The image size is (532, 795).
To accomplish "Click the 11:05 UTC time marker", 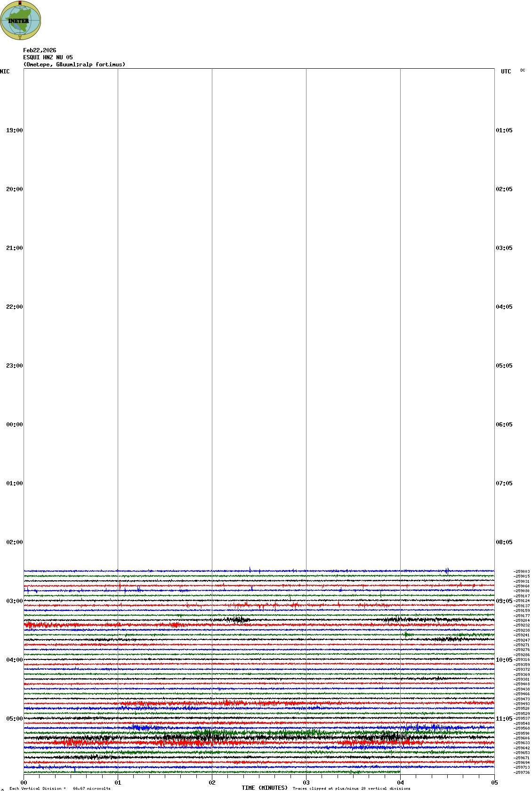I will 504,719.
